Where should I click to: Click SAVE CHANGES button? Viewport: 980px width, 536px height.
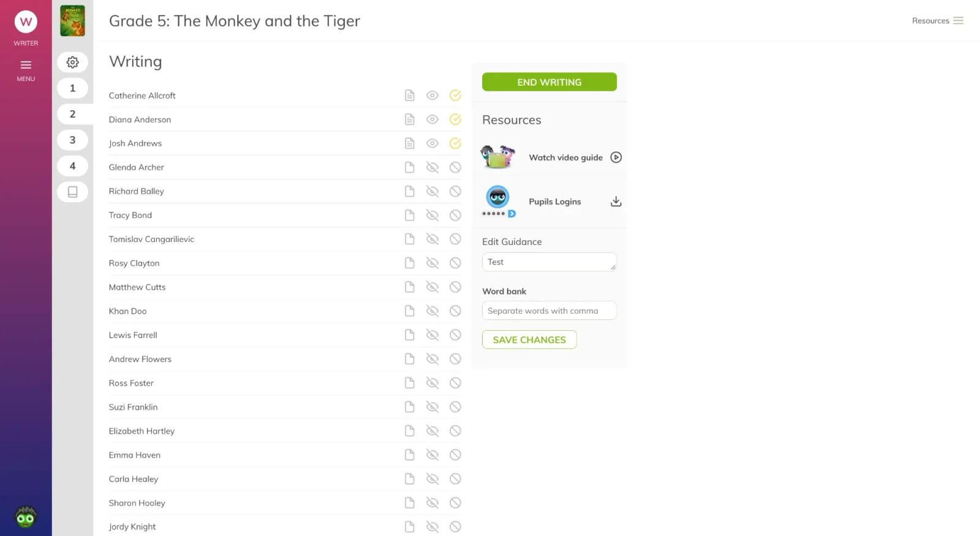529,340
